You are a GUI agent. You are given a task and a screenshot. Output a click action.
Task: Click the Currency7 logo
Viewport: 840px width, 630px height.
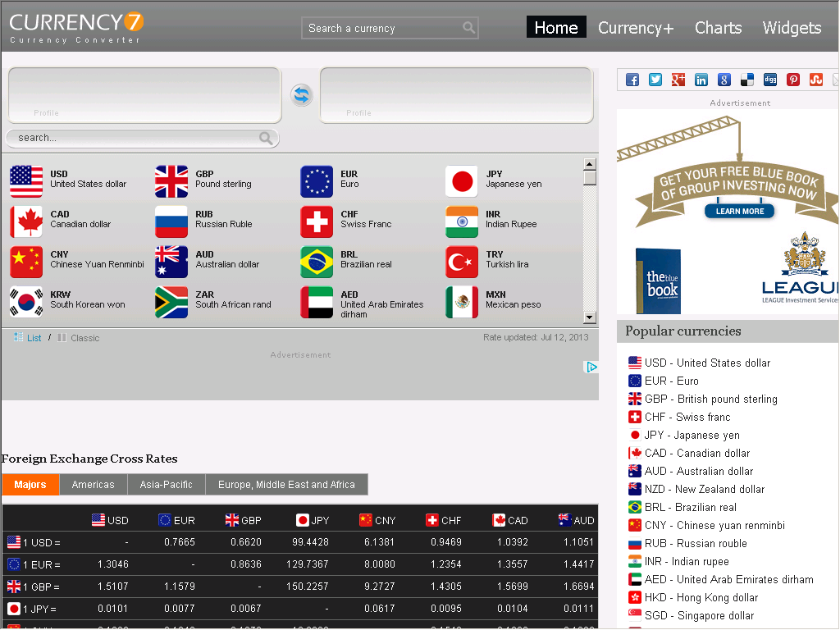click(76, 28)
